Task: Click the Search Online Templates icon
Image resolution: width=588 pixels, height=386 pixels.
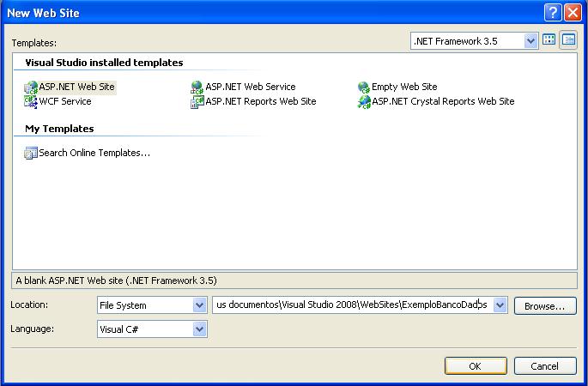Action: tap(32, 153)
